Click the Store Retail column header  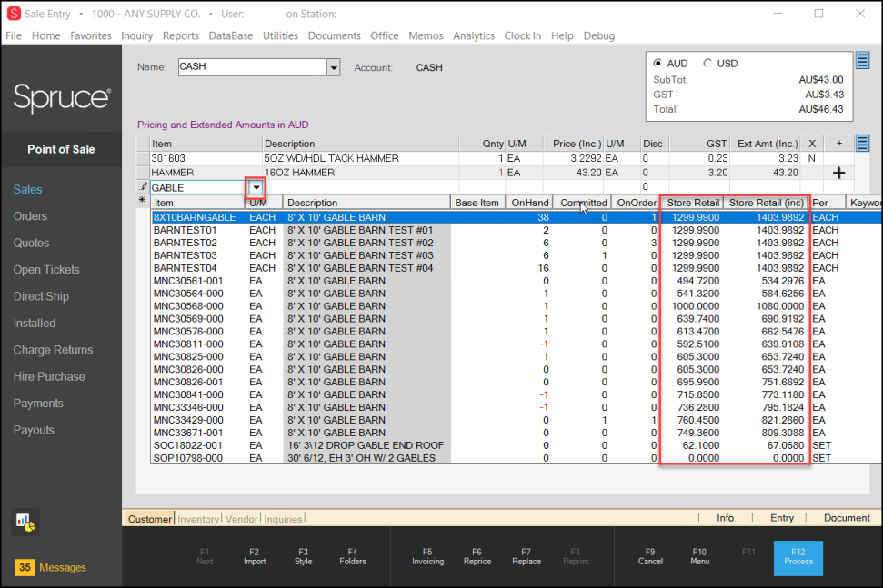693,203
